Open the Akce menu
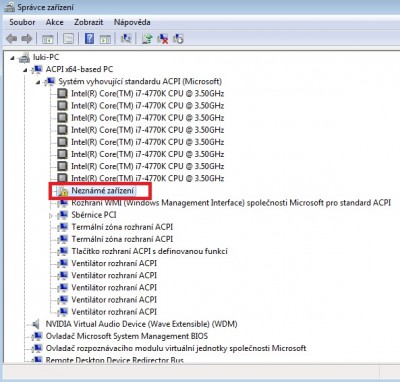The height and width of the screenshot is (382, 400). click(x=55, y=22)
